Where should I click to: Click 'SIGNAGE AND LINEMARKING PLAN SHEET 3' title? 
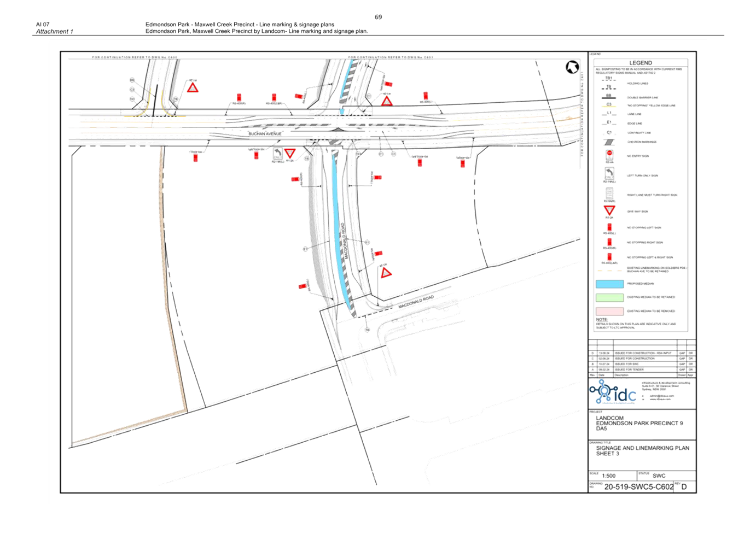pos(643,451)
